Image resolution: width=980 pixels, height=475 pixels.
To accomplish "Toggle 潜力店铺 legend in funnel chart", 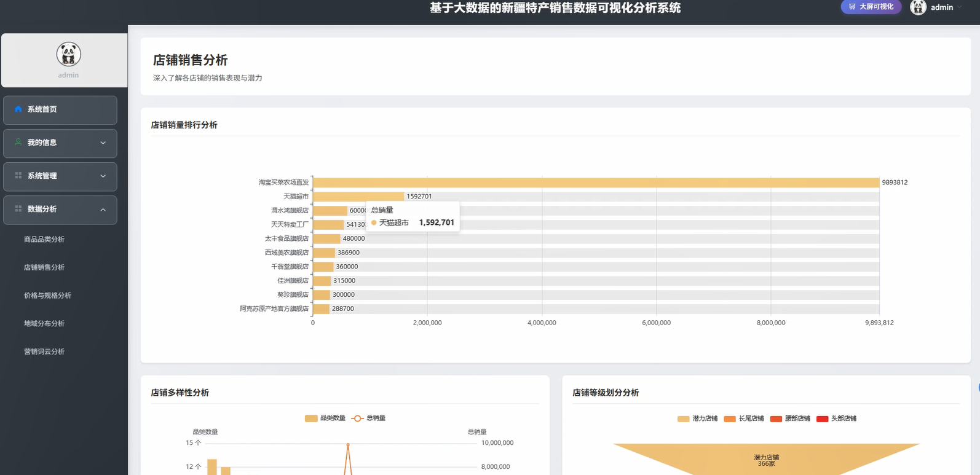I will coord(697,418).
